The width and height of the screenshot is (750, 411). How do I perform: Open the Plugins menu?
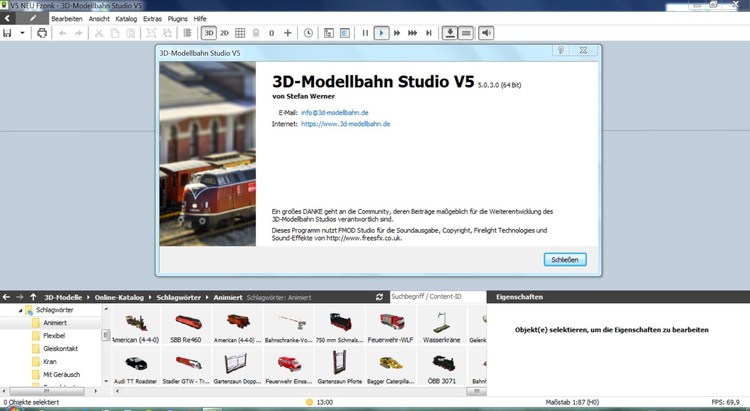[x=179, y=18]
